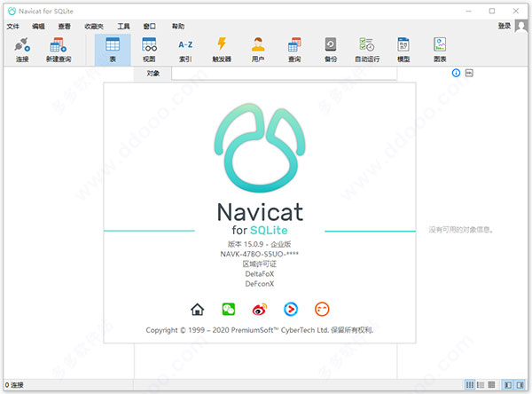The image size is (532, 394).
Task: Open the Edit (编辑) menu
Action: (x=38, y=26)
